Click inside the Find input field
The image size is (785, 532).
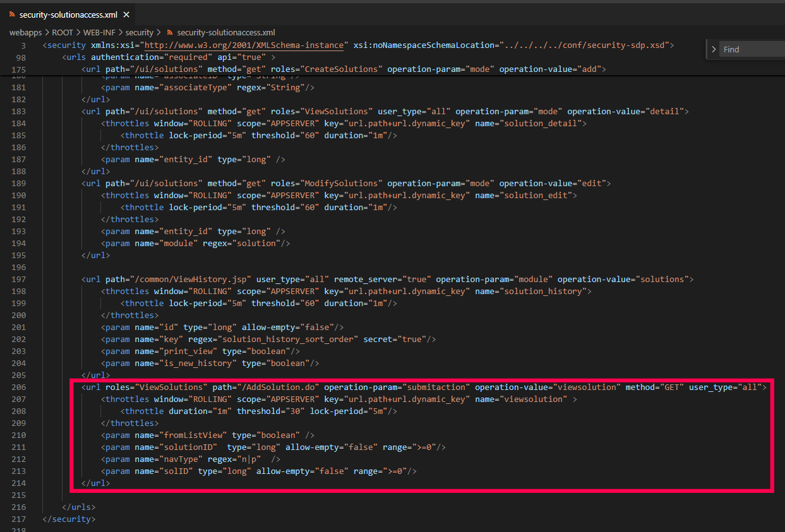[752, 49]
